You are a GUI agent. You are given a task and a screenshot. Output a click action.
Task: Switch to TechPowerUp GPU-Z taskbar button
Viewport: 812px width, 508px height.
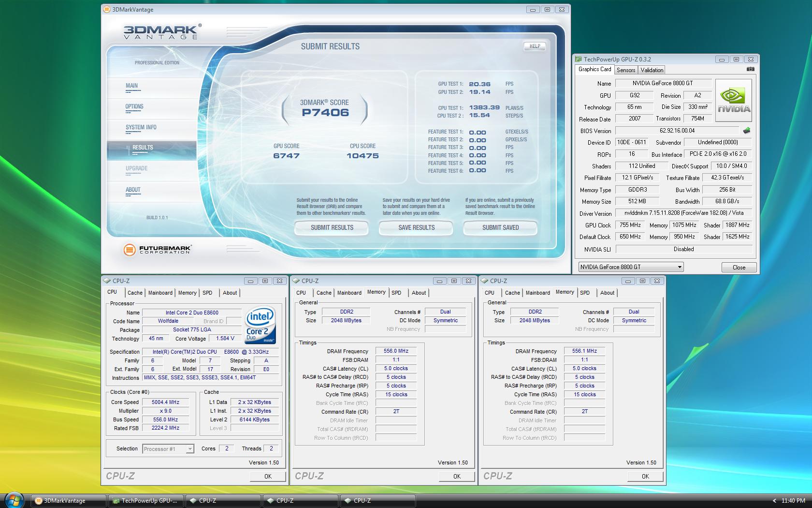pyautogui.click(x=146, y=501)
